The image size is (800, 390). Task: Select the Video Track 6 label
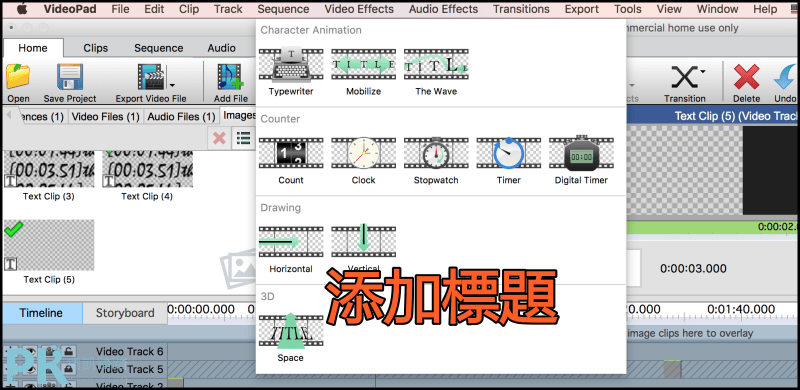(130, 352)
